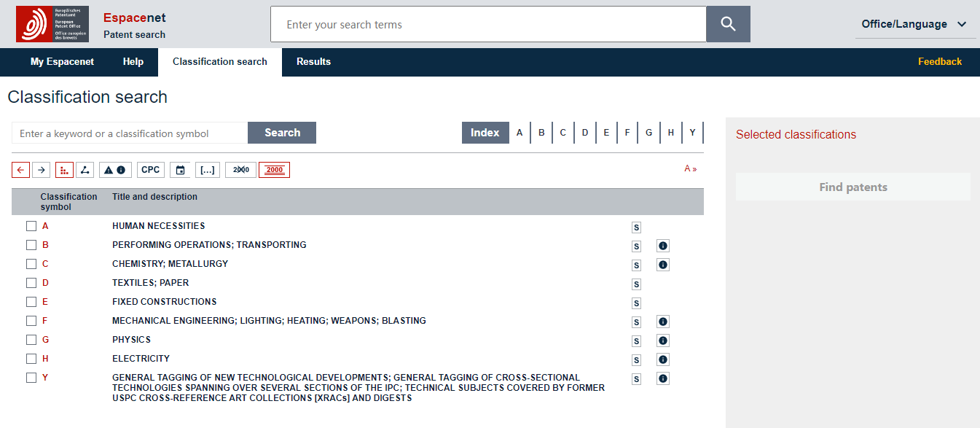Screen dimensions: 980x428
Task: Click the magnifier search icon at top
Action: pyautogui.click(x=728, y=24)
